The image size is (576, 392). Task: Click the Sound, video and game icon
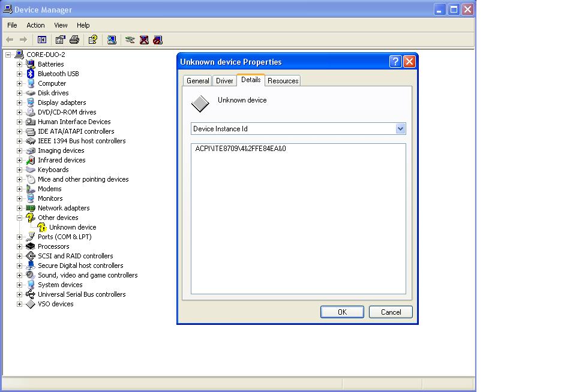click(31, 275)
